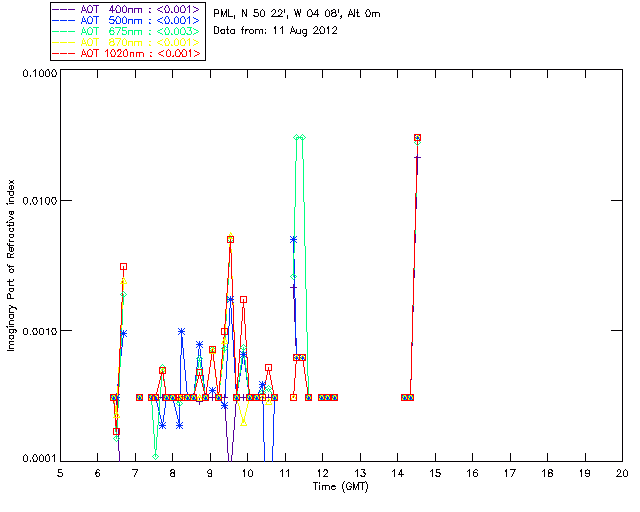The image size is (640, 512).
Task: Click the x-axis label 11
Action: (285, 473)
